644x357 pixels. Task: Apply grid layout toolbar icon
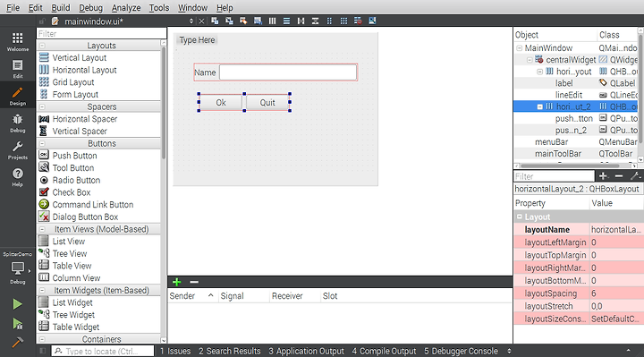343,21
